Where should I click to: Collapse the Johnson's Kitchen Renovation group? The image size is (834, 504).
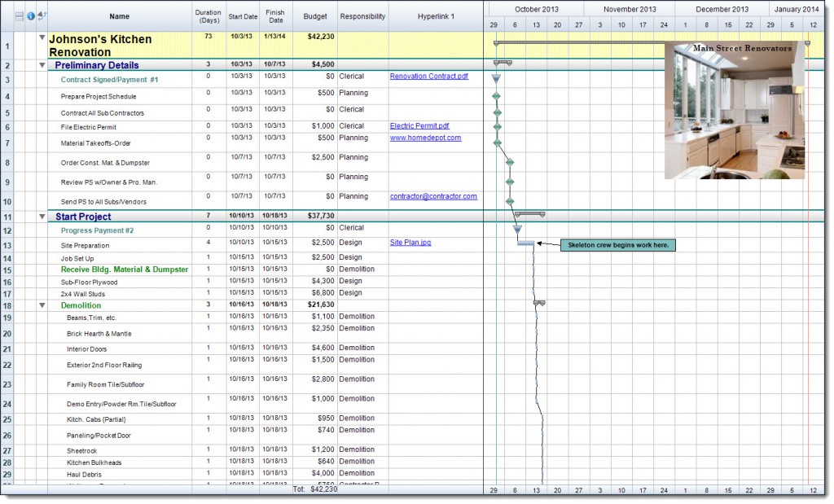click(x=41, y=37)
